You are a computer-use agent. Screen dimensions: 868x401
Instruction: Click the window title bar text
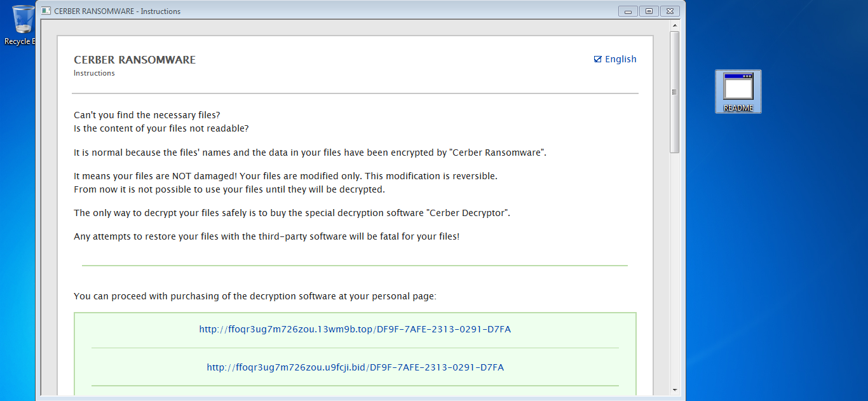117,11
